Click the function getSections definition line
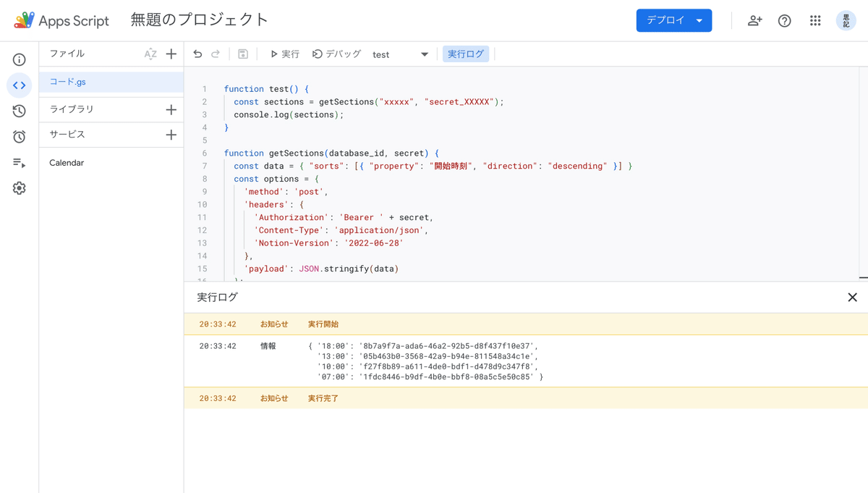The width and height of the screenshot is (868, 493). (331, 153)
